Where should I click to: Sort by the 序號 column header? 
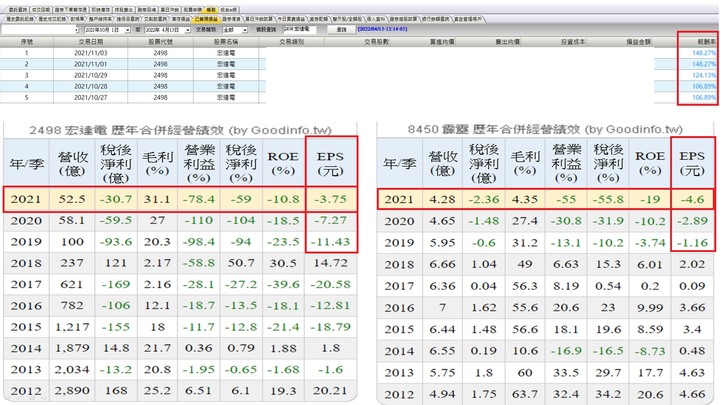pos(27,42)
